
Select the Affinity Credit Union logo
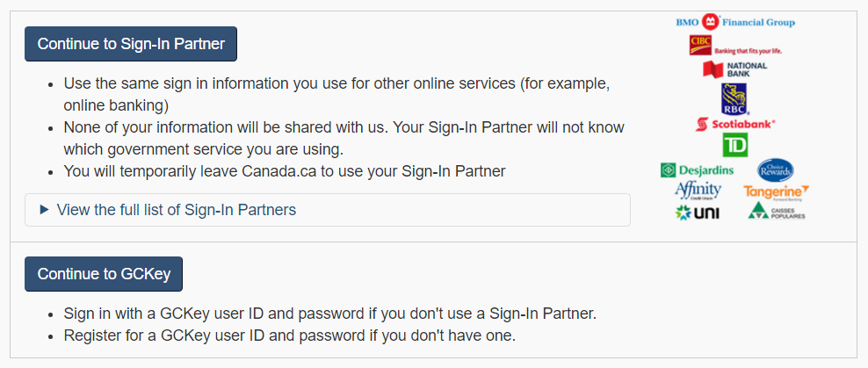point(698,191)
